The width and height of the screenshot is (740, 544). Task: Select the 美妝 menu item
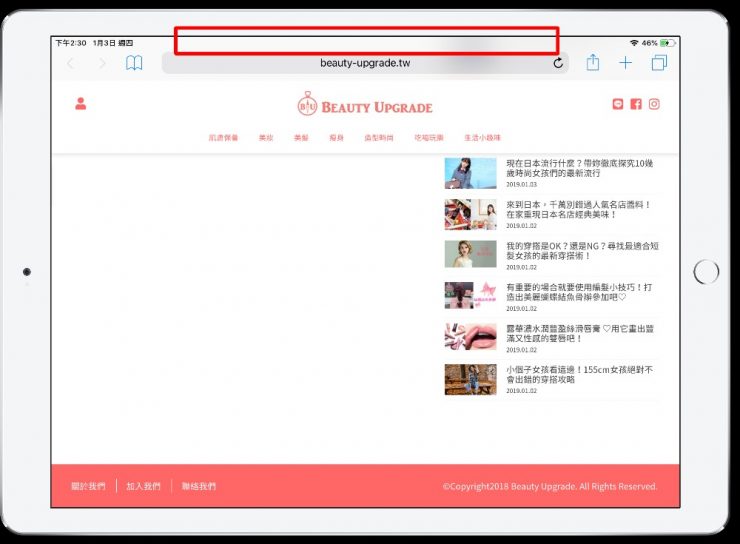point(265,137)
